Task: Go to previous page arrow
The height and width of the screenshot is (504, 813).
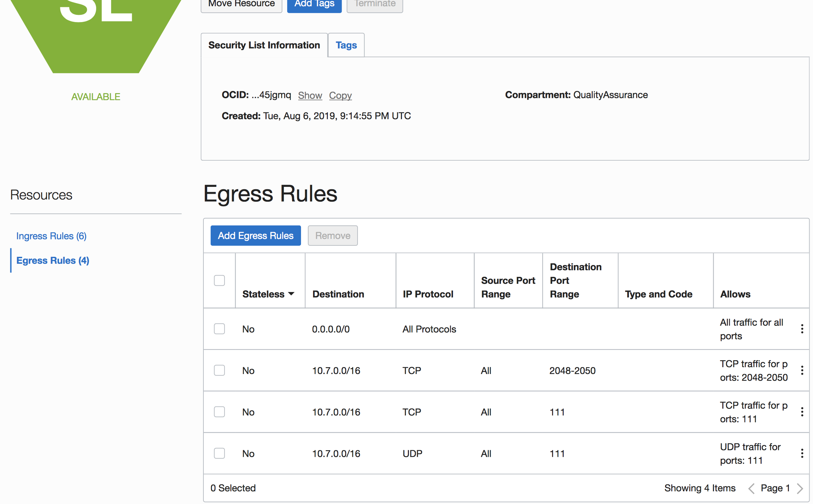Action: click(x=752, y=488)
